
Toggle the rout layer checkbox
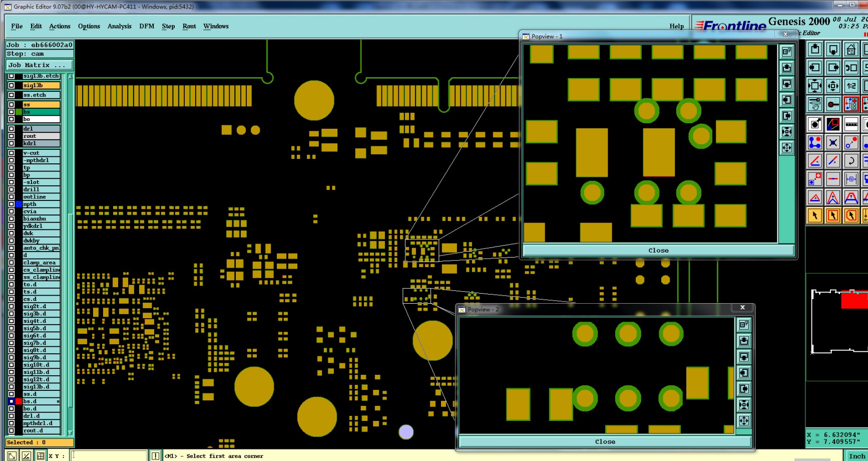[x=11, y=136]
